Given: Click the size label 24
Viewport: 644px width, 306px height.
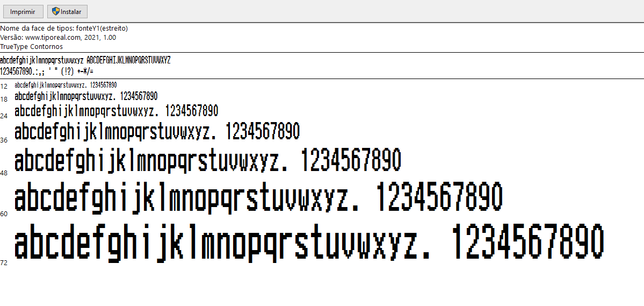Looking at the screenshot, I should click(x=4, y=116).
